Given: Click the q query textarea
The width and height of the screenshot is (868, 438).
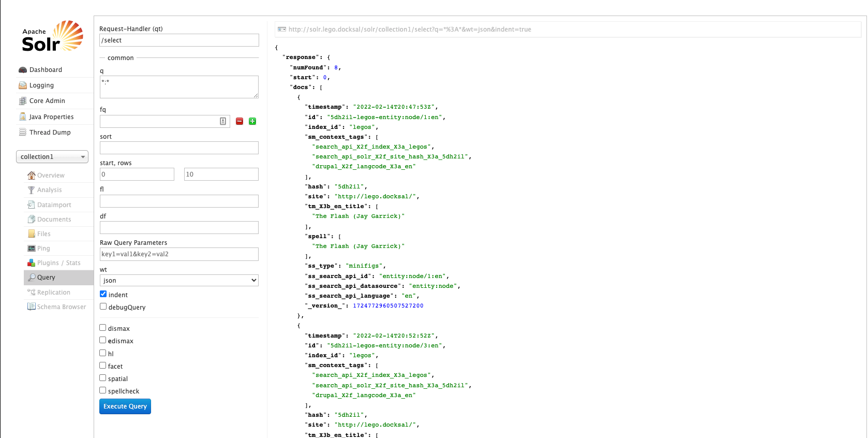Looking at the screenshot, I should tap(179, 87).
